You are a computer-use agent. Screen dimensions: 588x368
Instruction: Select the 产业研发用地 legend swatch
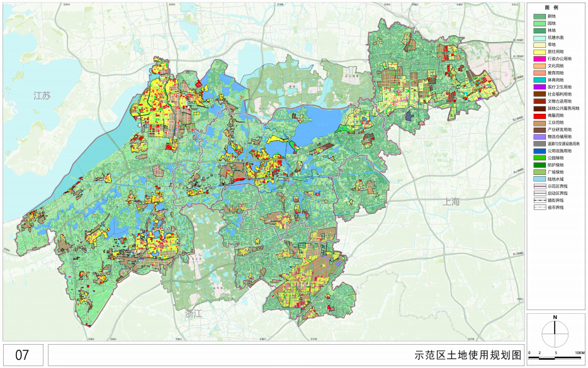click(x=540, y=130)
